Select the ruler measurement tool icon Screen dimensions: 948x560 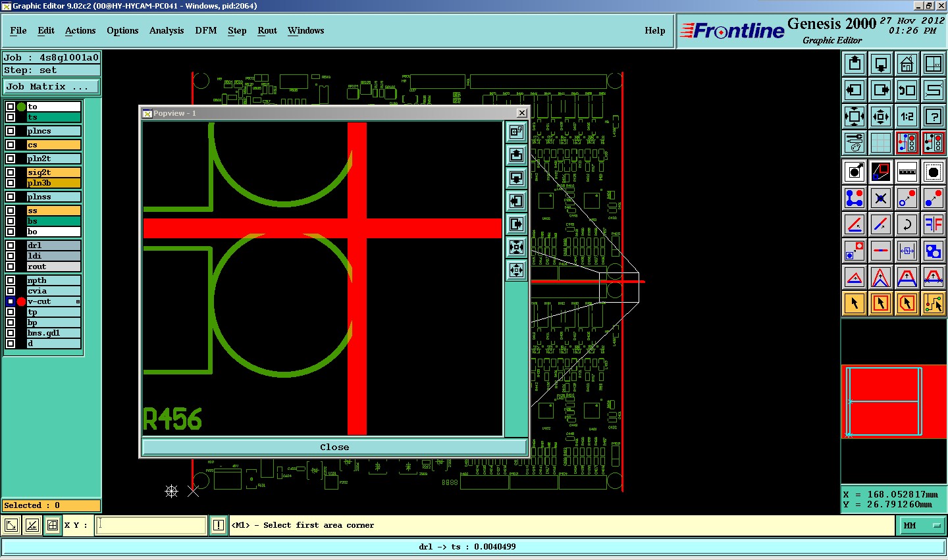click(x=907, y=172)
